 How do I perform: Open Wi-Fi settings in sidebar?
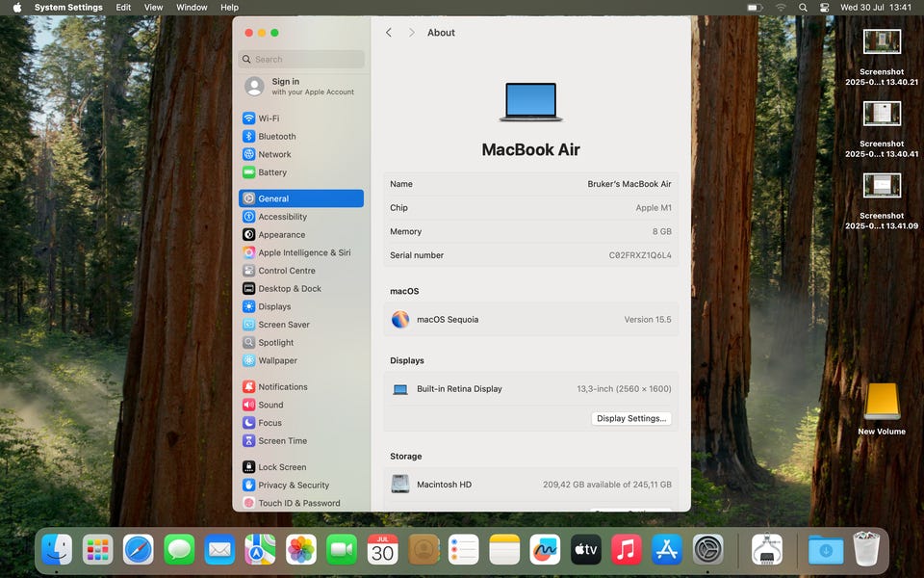(268, 118)
